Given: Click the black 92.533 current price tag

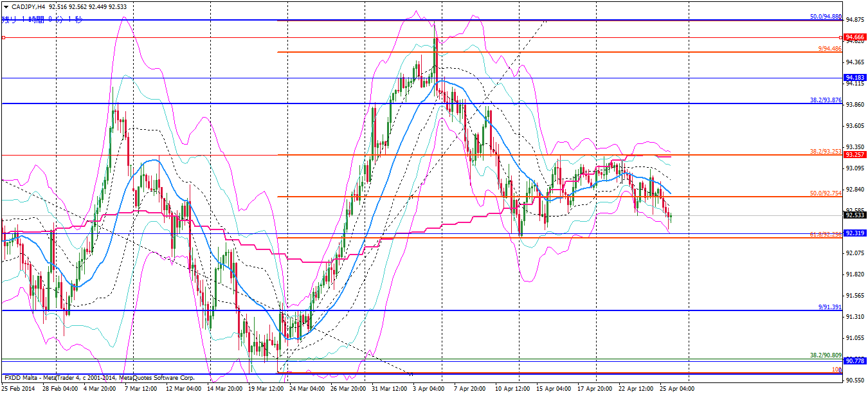Looking at the screenshot, I should [x=855, y=215].
